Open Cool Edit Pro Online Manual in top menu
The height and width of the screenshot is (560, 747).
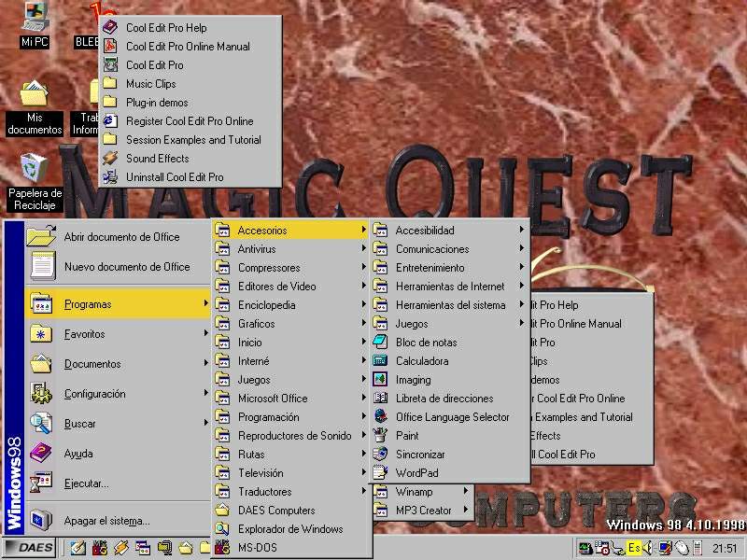pos(190,46)
